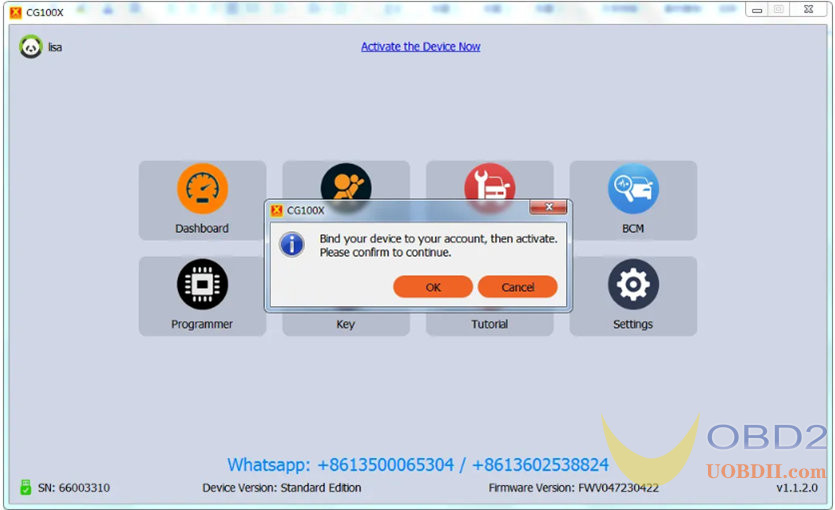Select the Key tile label

coord(346,324)
